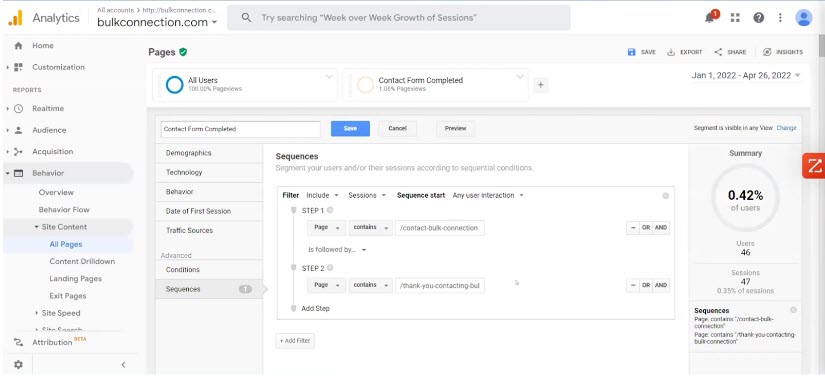
Task: Open the Any user interaction dropdown
Action: click(488, 196)
